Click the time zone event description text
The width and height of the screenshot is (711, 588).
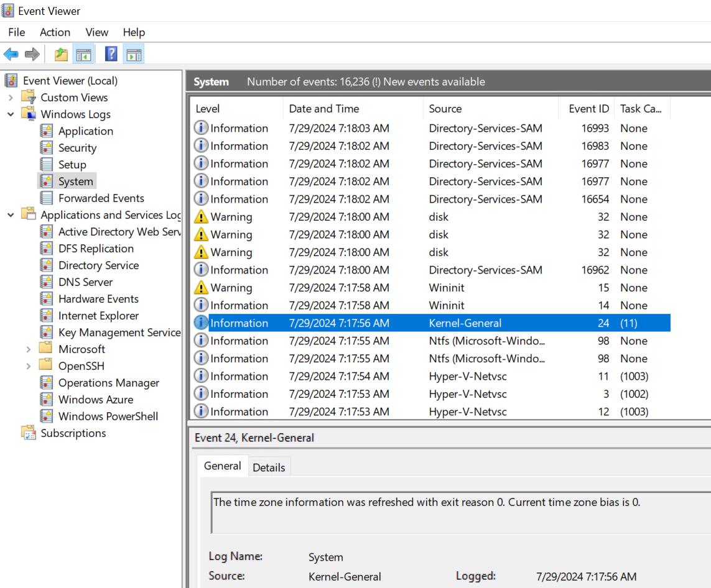pos(427,502)
